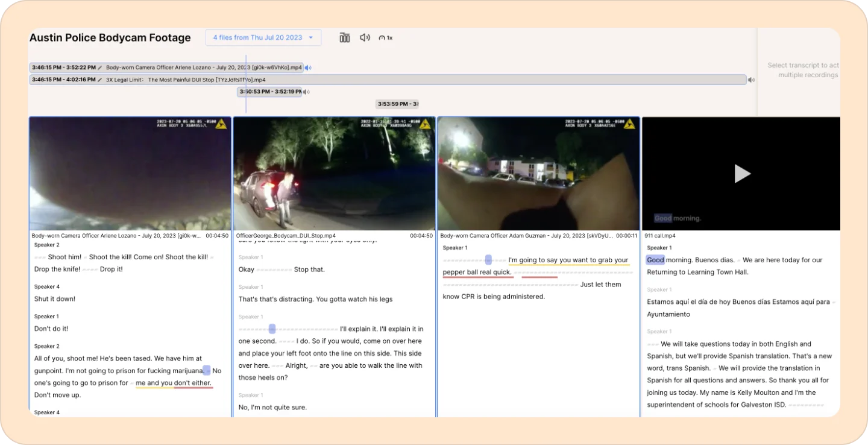Screen dimensions: 868x445
Task: Click 00:04:50 duration under OfficerGeorge video
Action: (x=421, y=236)
